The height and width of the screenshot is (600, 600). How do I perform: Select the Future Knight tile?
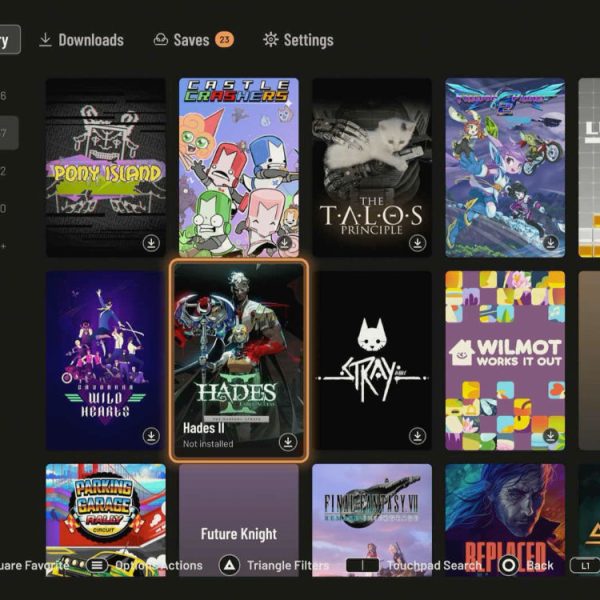tap(239, 520)
